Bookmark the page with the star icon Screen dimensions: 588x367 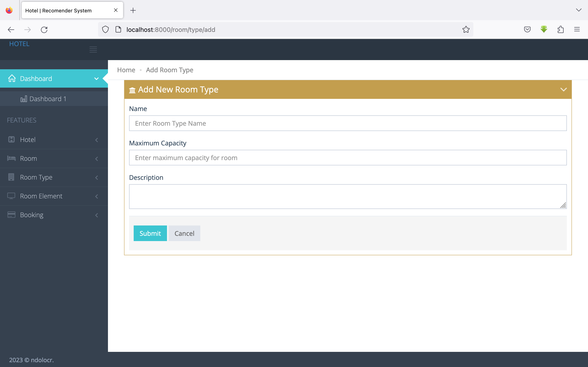point(465,29)
